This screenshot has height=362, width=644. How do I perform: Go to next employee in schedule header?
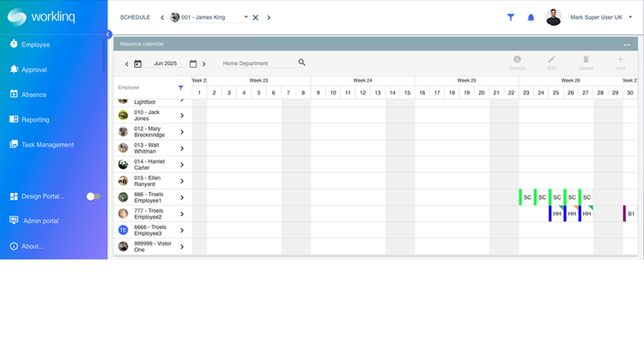click(x=269, y=17)
